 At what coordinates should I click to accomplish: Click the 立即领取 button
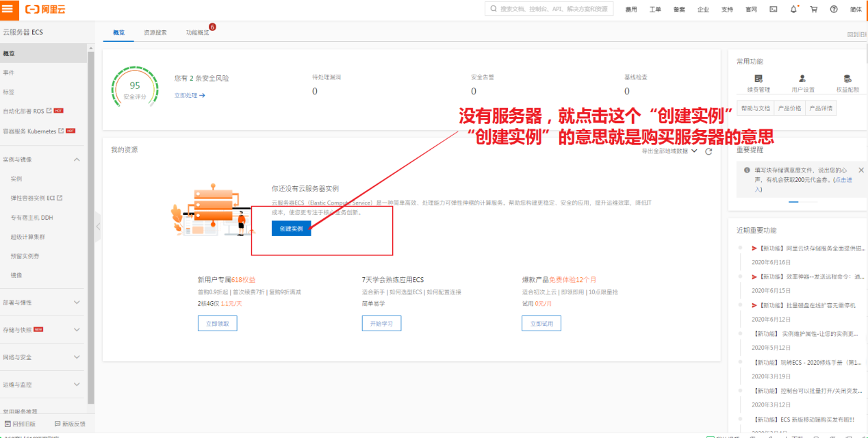click(x=218, y=323)
